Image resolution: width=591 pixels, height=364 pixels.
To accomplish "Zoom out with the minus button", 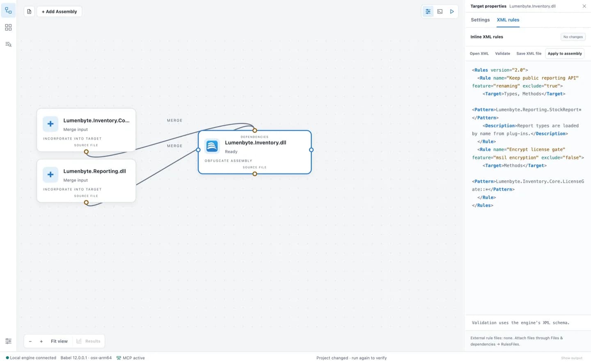I will pyautogui.click(x=30, y=341).
